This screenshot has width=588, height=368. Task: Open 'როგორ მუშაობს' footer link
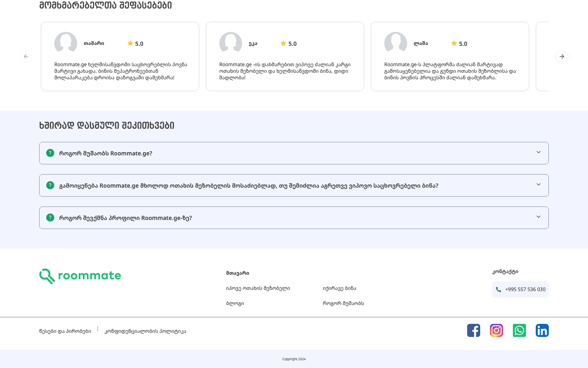(343, 303)
